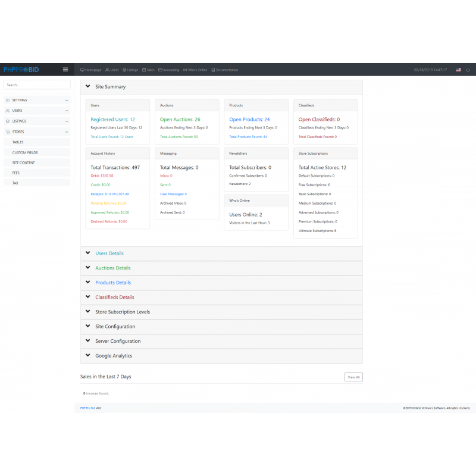The width and height of the screenshot is (476, 476).
Task: Expand Listings sidebar submenu via ellipsis
Action: pos(66,121)
